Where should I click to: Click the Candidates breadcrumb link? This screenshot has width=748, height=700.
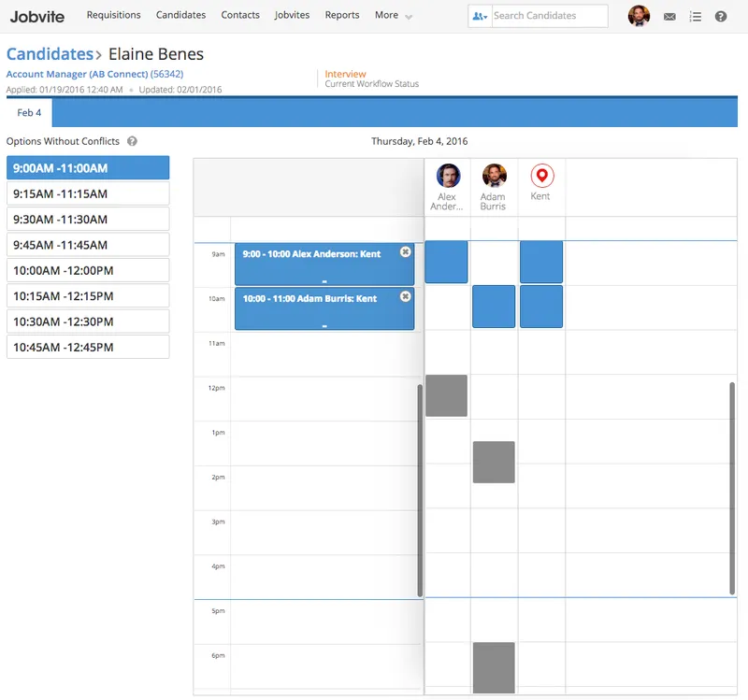click(x=50, y=54)
